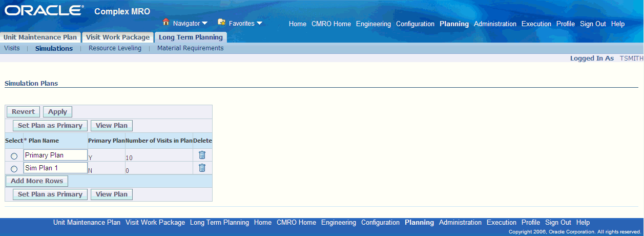Open the Navigator dropdown menu

[x=190, y=24]
